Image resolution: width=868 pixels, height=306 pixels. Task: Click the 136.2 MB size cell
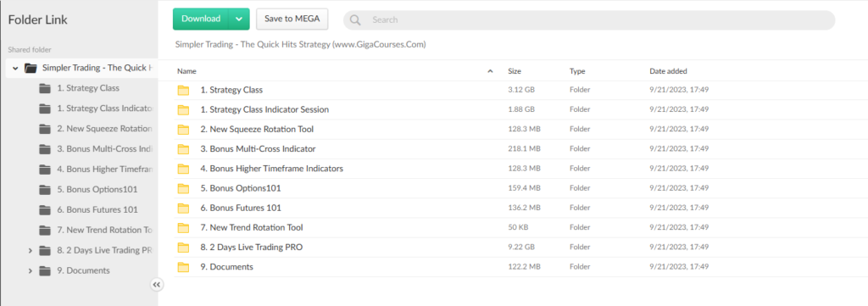tap(524, 208)
